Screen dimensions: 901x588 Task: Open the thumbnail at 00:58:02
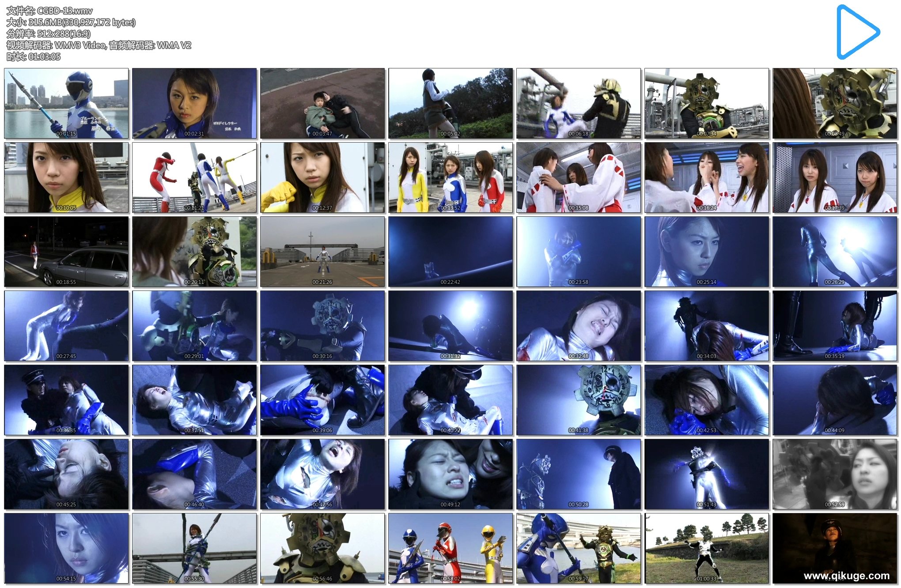click(x=450, y=548)
